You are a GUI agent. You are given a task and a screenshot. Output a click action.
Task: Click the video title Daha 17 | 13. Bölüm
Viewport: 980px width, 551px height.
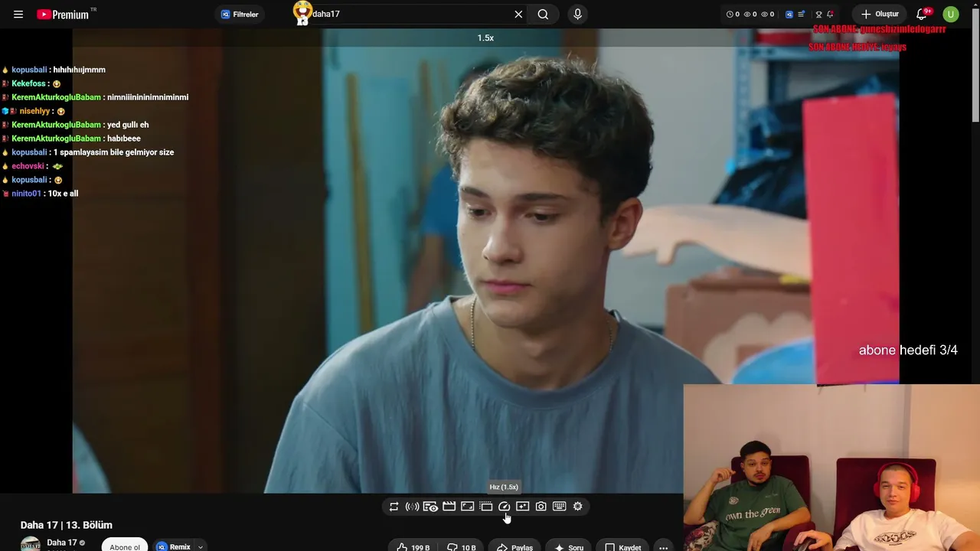click(67, 525)
